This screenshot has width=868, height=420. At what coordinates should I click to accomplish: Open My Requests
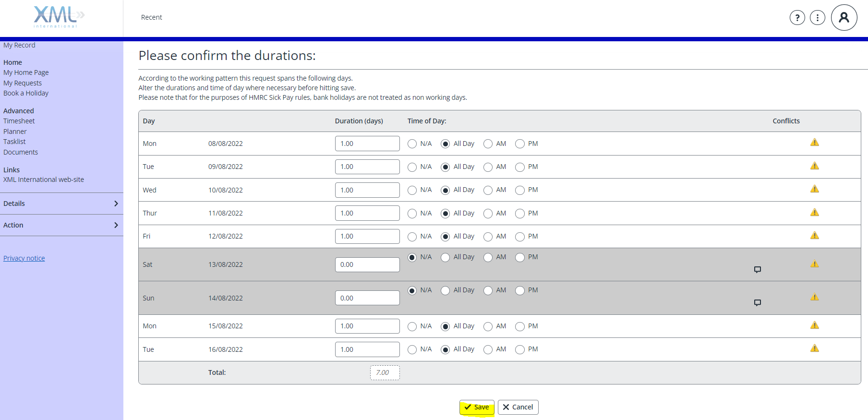click(23, 83)
